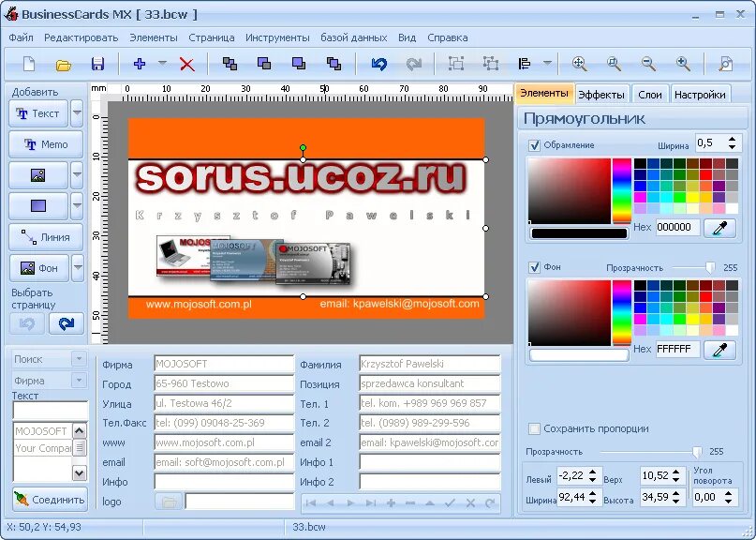Click the gray Redo arrow in toolbar

(414, 64)
